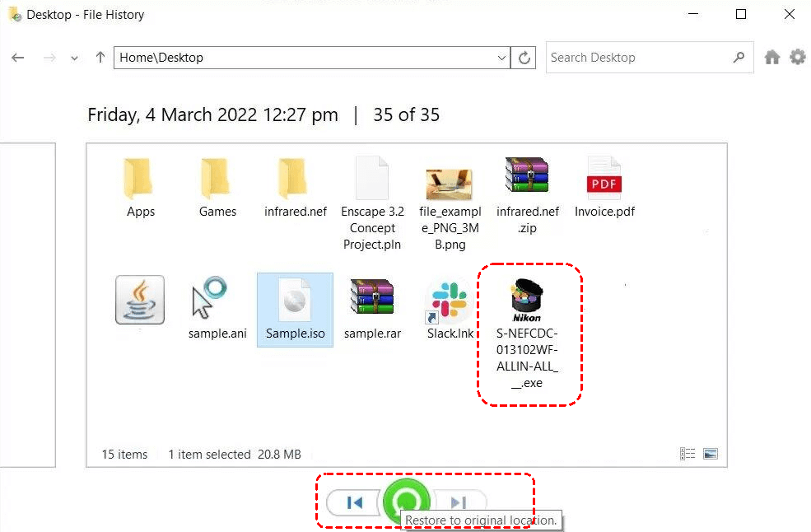Select the Sample.iso disc image
Viewport: 811px width, 532px height.
[295, 310]
